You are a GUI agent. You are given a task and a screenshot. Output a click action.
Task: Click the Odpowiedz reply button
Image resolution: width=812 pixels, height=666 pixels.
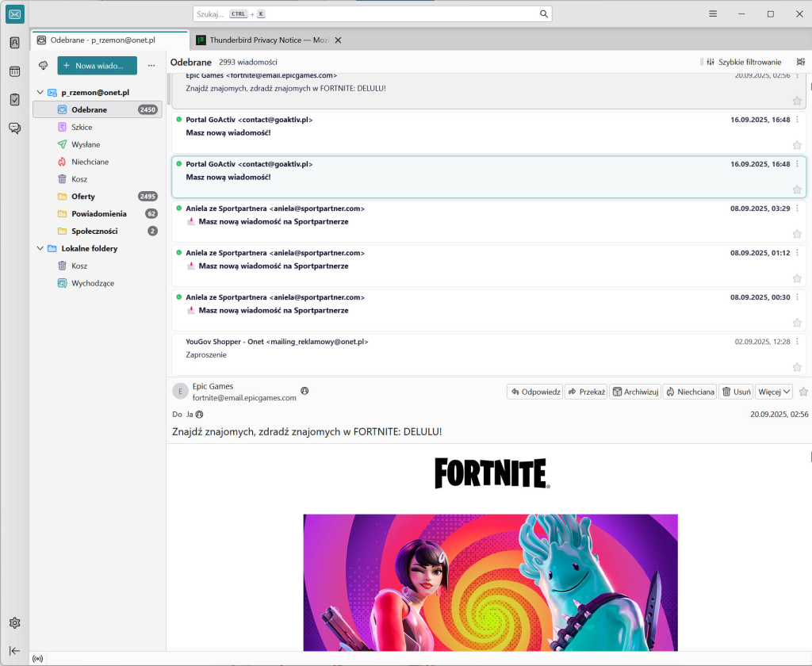[x=535, y=392]
